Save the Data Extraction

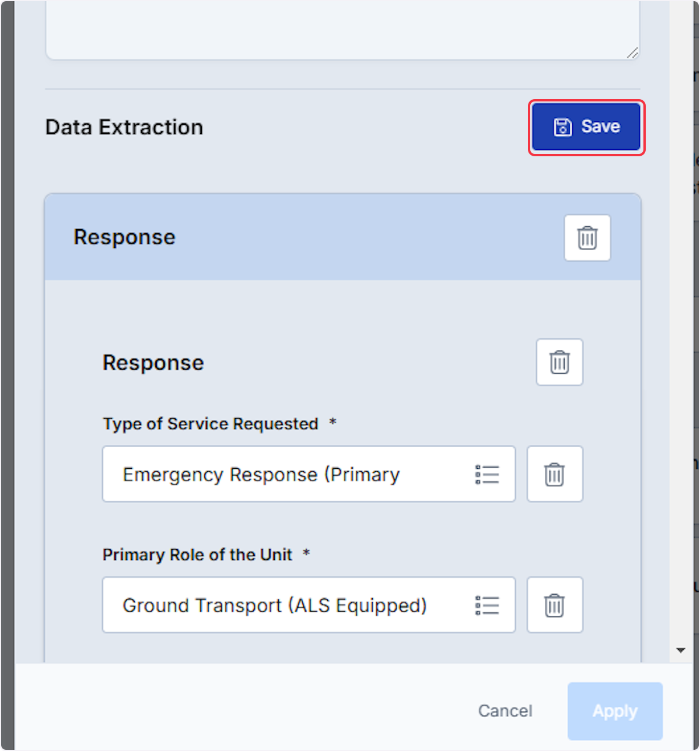tap(586, 127)
